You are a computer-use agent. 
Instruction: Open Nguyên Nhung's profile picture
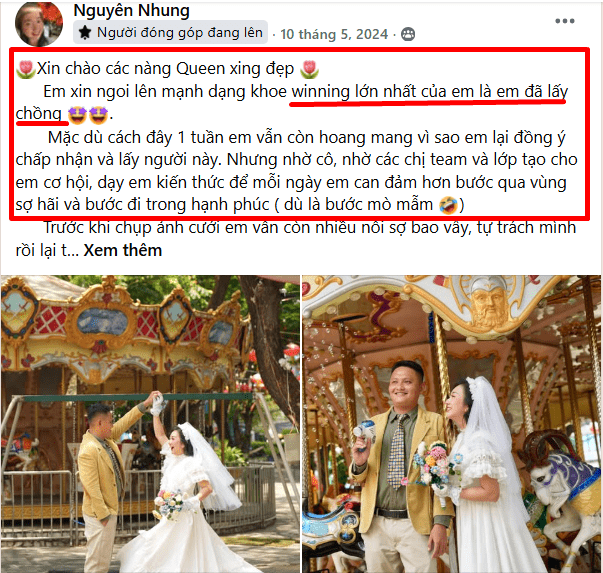[x=38, y=24]
